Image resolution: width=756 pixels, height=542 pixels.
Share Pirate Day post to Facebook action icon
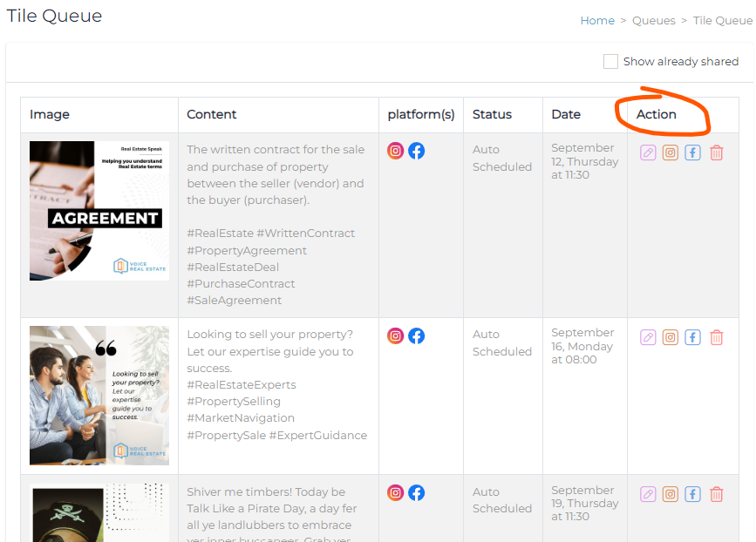pos(693,494)
